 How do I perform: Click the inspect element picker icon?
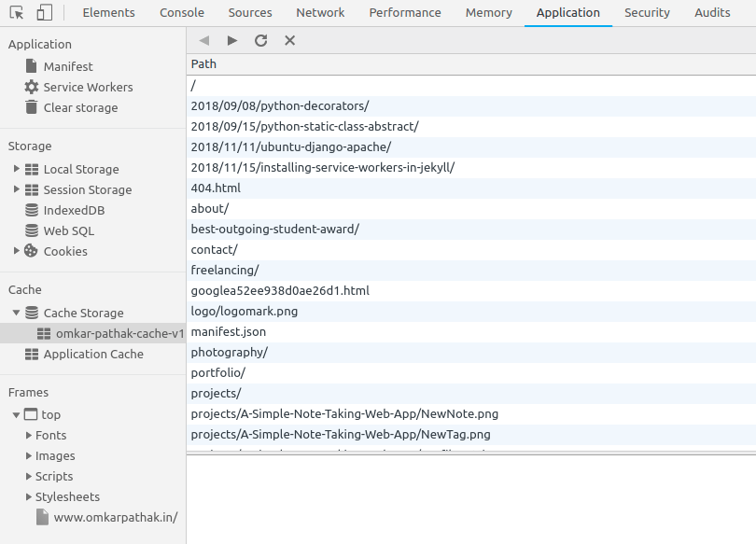(16, 13)
